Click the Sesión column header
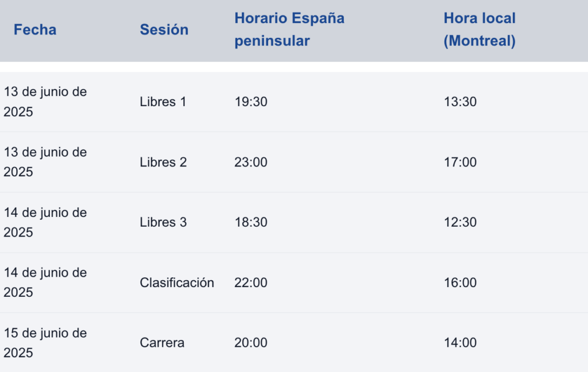The width and height of the screenshot is (588, 372). click(x=164, y=30)
